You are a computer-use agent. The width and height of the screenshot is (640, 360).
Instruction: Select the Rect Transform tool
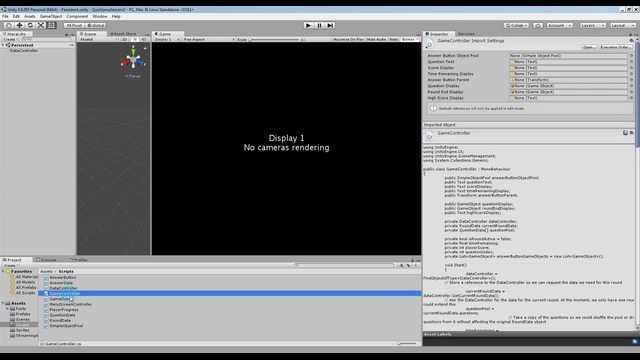(51, 25)
